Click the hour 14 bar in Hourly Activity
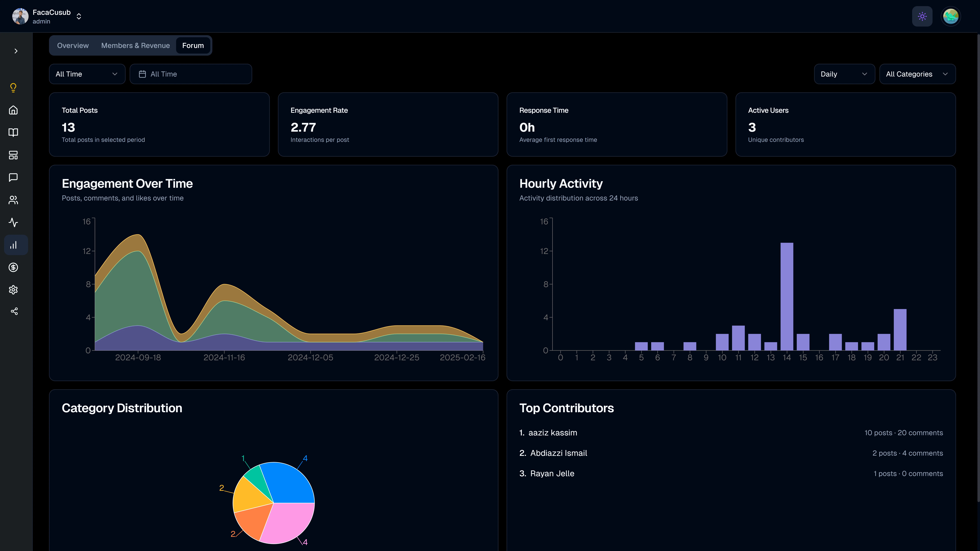This screenshot has width=980, height=551. 787,297
